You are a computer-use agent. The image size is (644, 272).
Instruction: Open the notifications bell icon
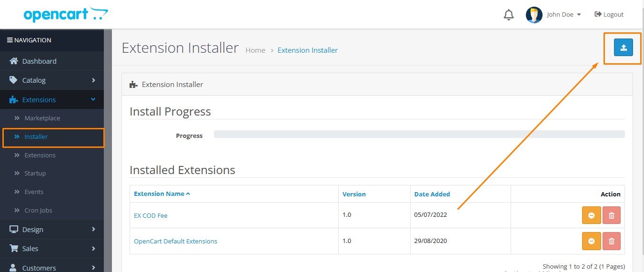coord(509,15)
